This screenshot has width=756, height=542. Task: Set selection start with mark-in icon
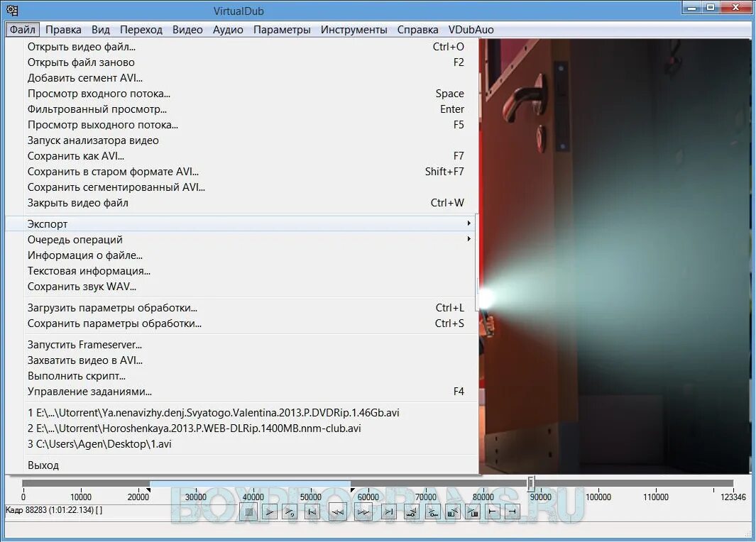point(492,511)
